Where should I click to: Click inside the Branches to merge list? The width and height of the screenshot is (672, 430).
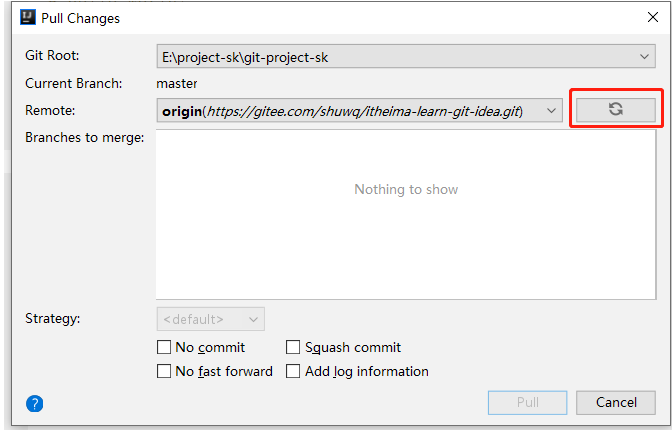click(406, 214)
